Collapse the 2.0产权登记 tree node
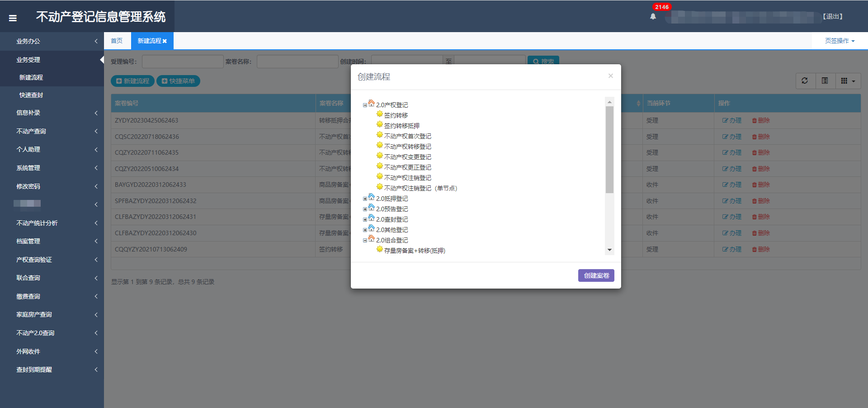868x408 pixels. point(365,105)
